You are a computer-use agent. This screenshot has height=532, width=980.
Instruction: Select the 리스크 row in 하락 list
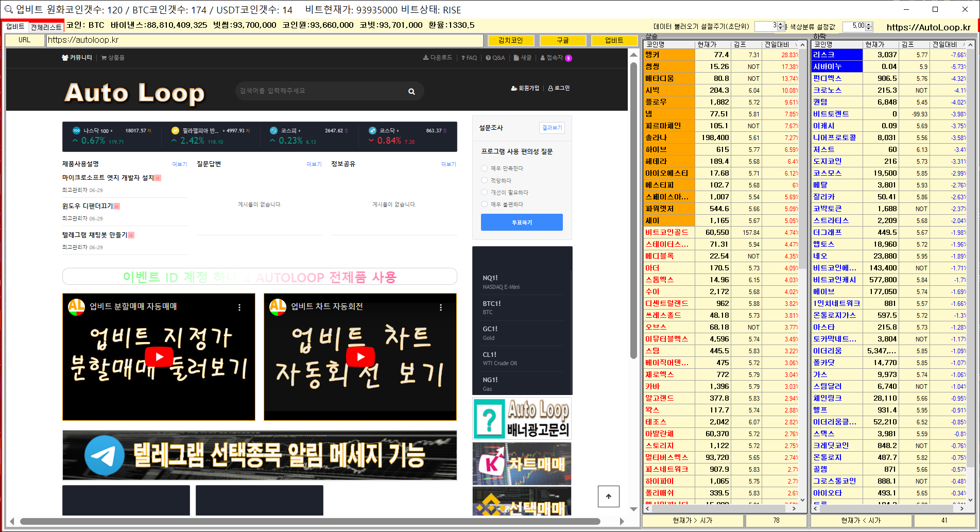[x=889, y=55]
